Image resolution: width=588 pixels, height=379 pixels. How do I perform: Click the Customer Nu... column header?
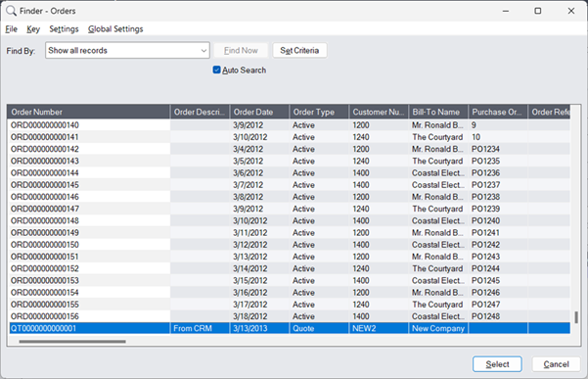(x=379, y=112)
